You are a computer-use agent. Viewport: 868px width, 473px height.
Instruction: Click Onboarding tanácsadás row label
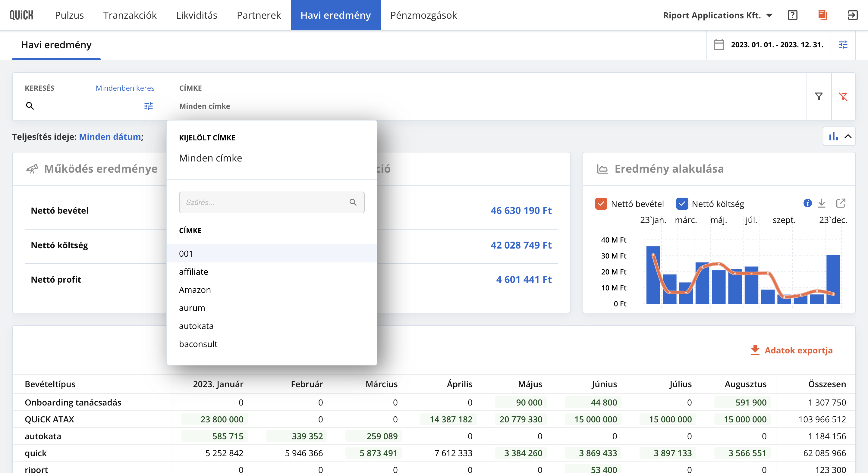73,403
